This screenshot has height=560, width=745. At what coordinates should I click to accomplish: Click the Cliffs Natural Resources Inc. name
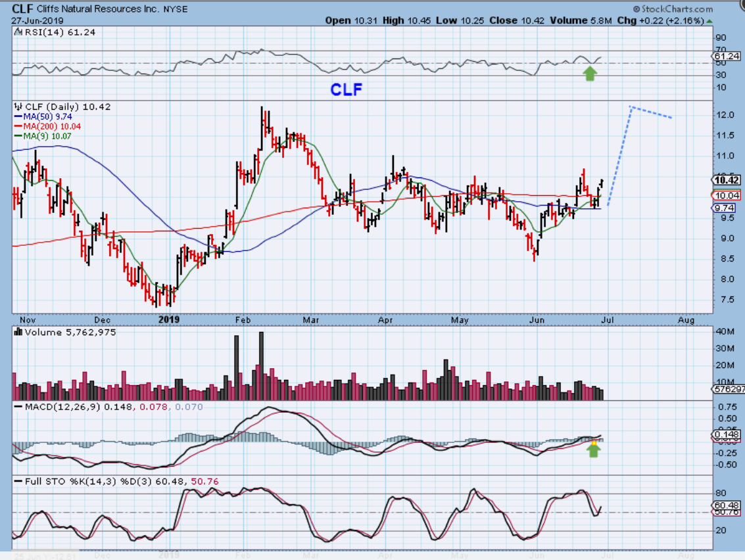tap(98, 9)
